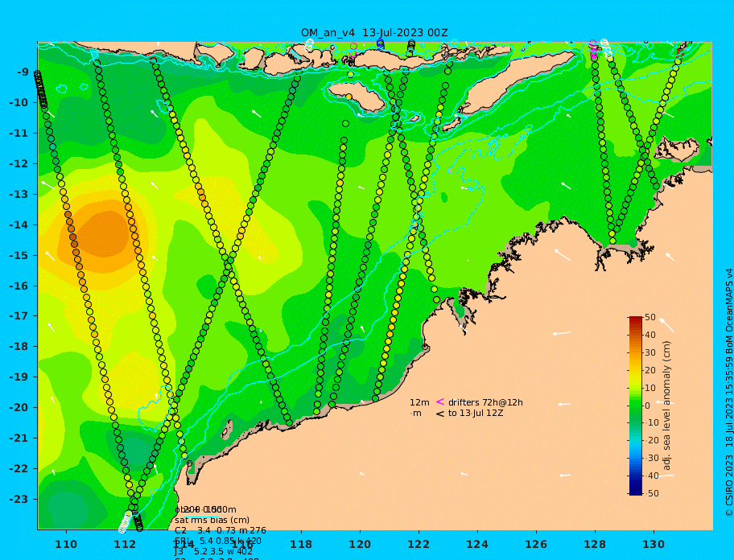Image resolution: width=734 pixels, height=560 pixels.
Task: Select the legend text "drifters 72h@12h"
Action: tap(485, 402)
